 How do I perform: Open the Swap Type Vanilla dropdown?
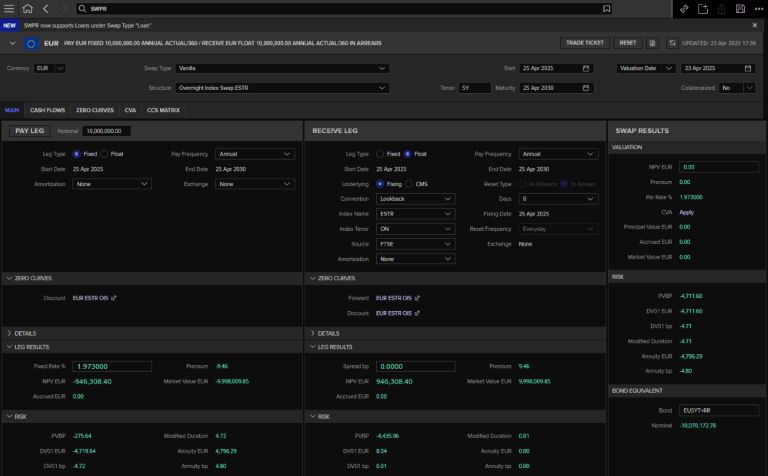point(282,68)
